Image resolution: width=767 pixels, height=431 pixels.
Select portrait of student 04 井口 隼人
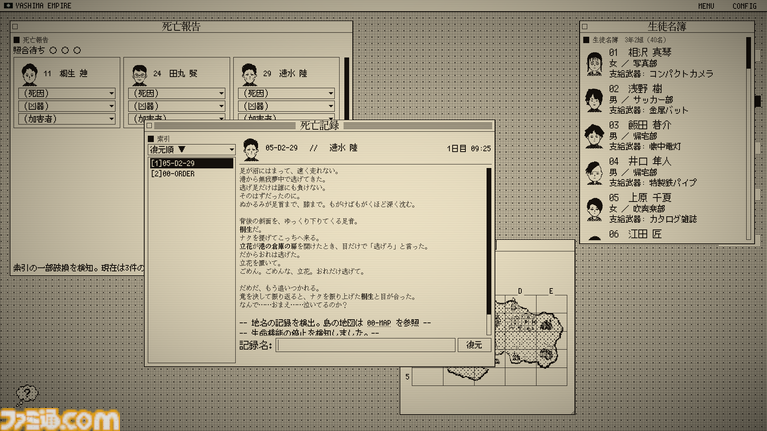[594, 172]
